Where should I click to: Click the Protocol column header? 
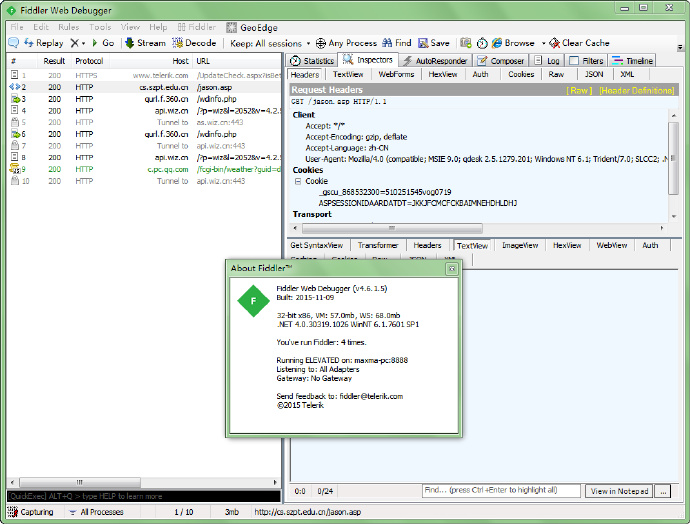click(x=89, y=61)
